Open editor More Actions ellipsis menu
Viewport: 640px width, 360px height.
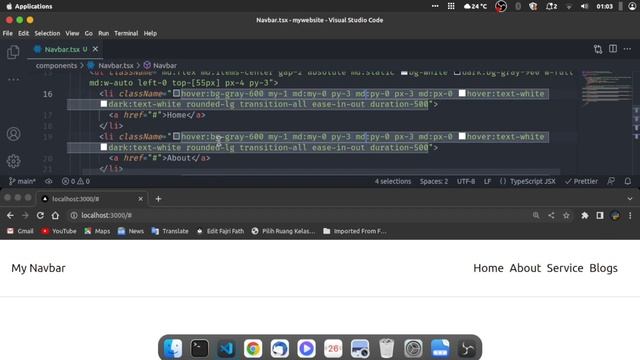[x=627, y=49]
